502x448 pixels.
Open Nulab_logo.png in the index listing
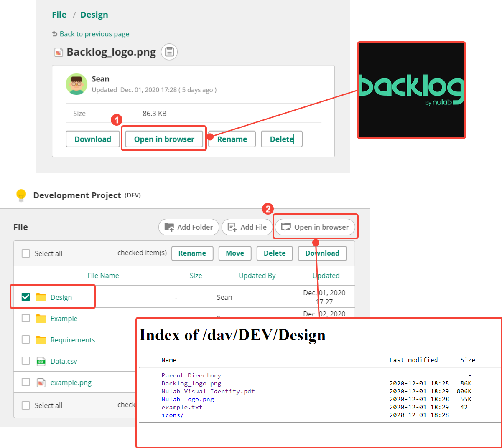coord(188,399)
